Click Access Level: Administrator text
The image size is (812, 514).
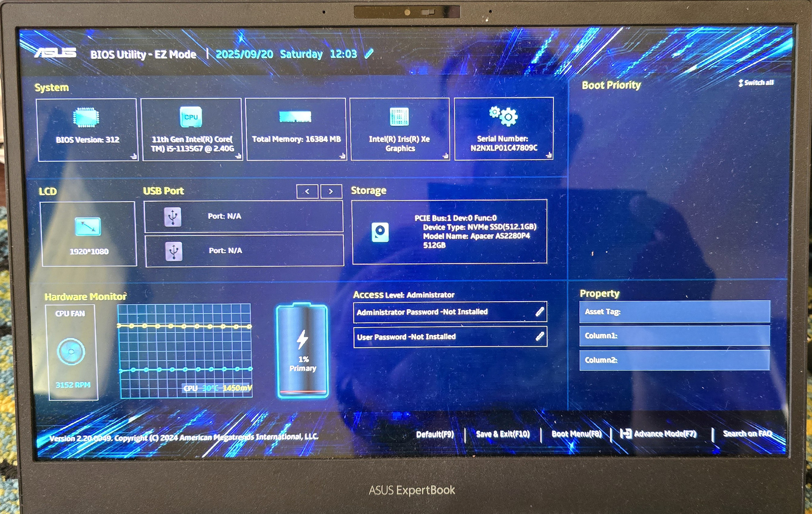(x=404, y=295)
